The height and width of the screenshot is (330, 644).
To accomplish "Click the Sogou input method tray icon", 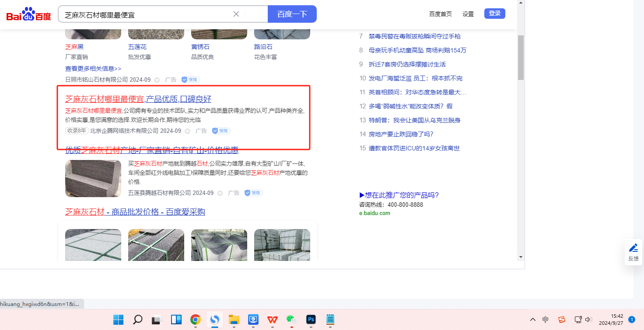I will pos(562,320).
